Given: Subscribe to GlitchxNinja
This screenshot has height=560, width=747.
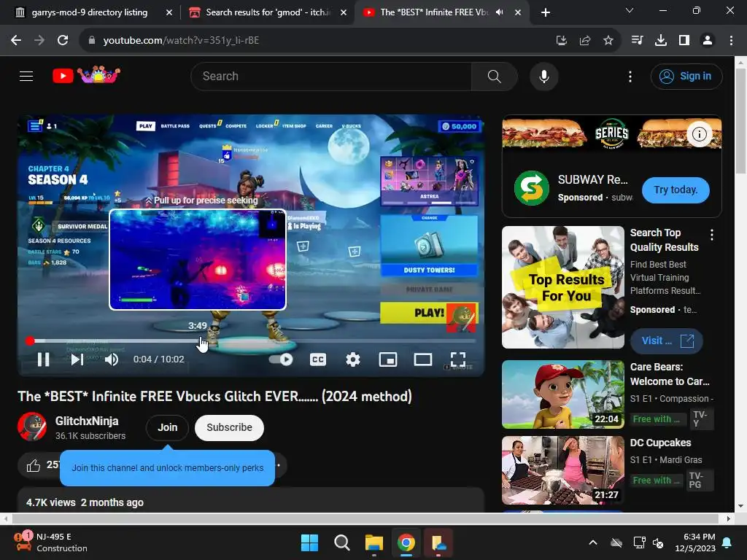Looking at the screenshot, I should pyautogui.click(x=229, y=427).
